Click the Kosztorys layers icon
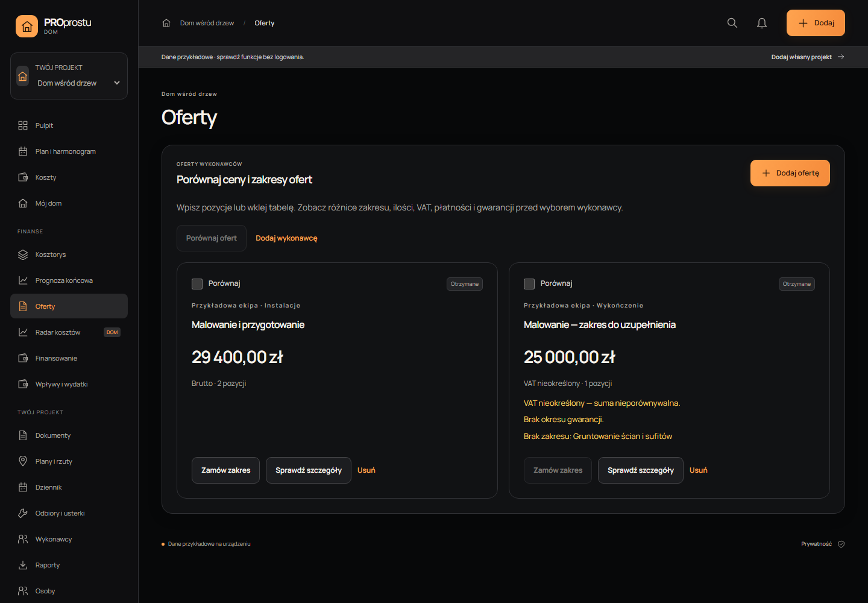This screenshot has height=603, width=868. [23, 254]
